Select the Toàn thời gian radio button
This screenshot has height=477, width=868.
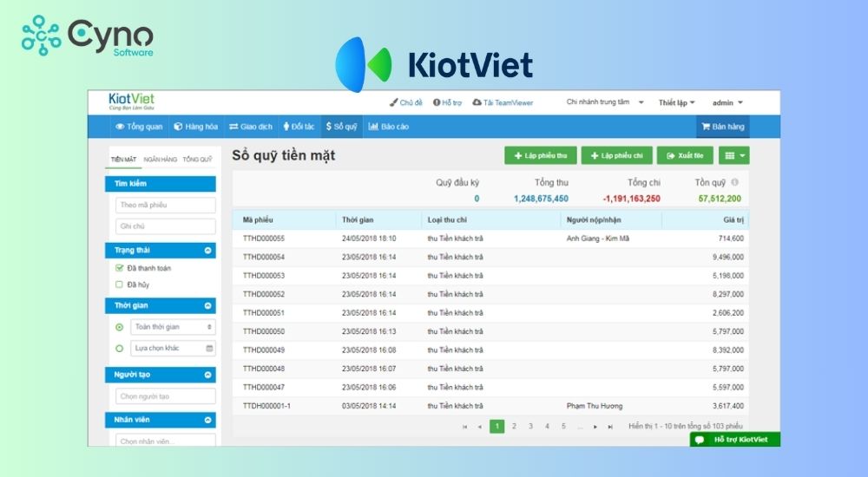(119, 327)
